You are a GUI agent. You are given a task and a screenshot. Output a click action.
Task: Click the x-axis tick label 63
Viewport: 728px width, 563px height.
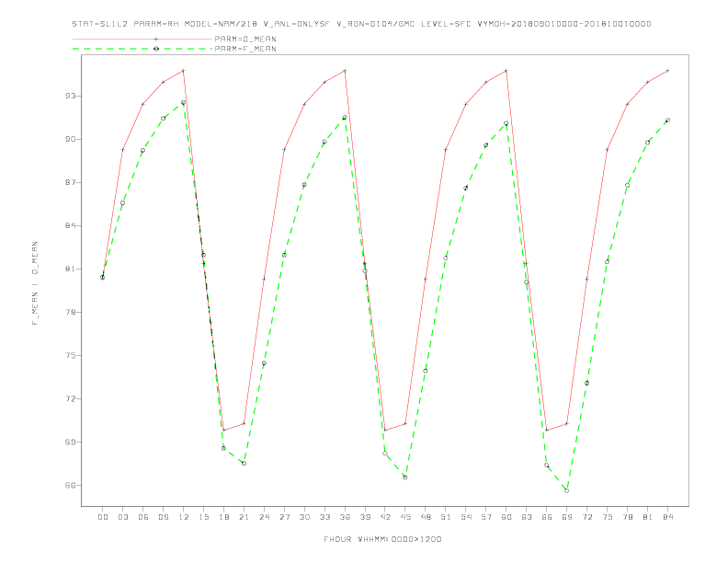(x=527, y=517)
